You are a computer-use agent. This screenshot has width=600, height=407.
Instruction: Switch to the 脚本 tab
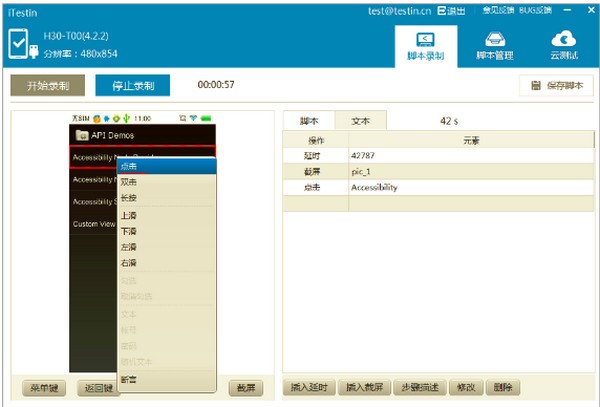(309, 120)
